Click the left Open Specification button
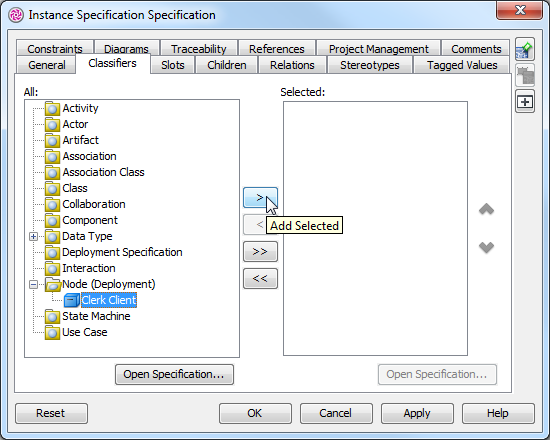Image resolution: width=550 pixels, height=440 pixels. pyautogui.click(x=174, y=374)
